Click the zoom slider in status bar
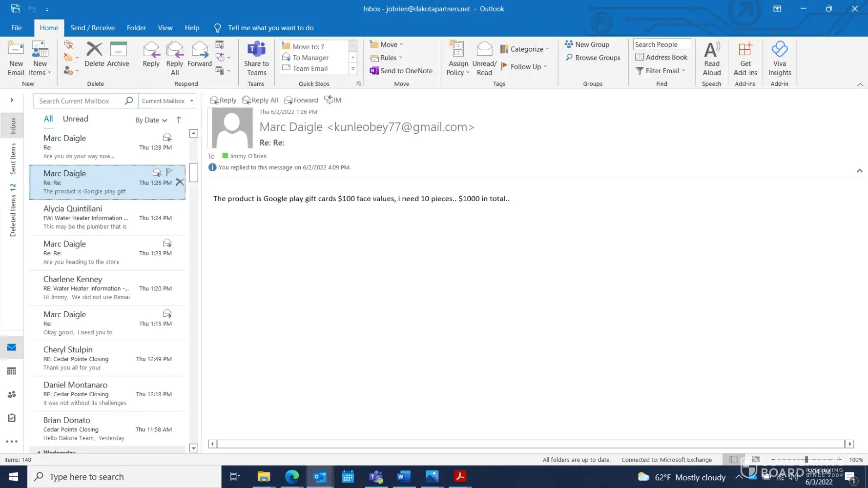The height and width of the screenshot is (488, 868). coord(806,459)
